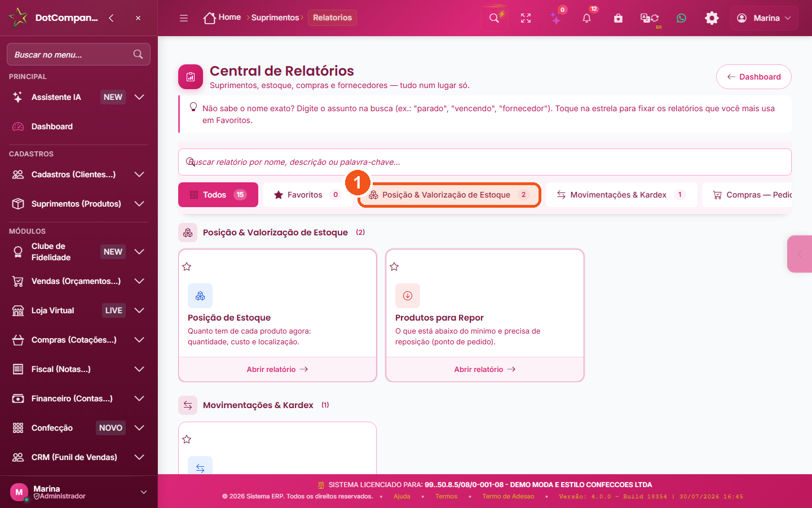The width and height of the screenshot is (812, 508).
Task: Expand the Administrador profile chevron in footer
Action: [x=144, y=492]
